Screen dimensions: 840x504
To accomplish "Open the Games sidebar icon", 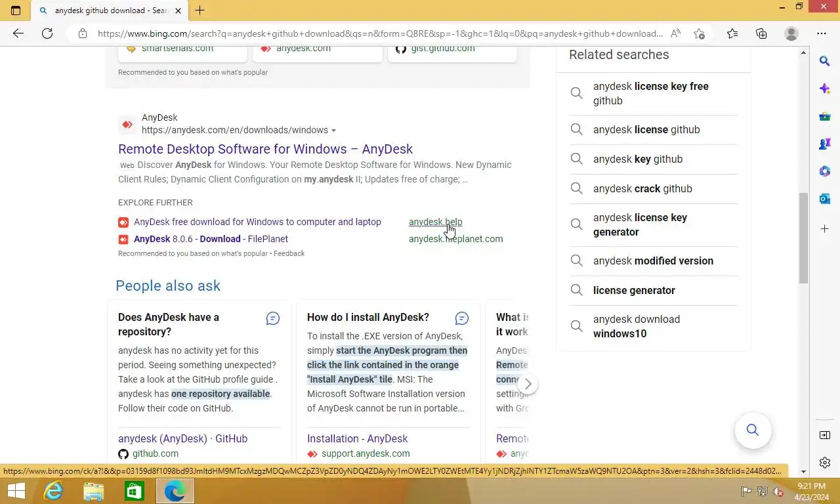I will click(825, 144).
